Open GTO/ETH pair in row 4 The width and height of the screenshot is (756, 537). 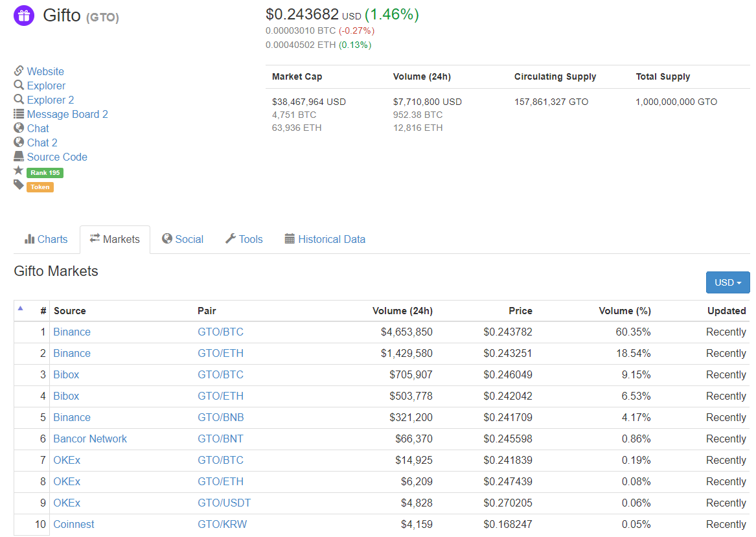tap(220, 396)
